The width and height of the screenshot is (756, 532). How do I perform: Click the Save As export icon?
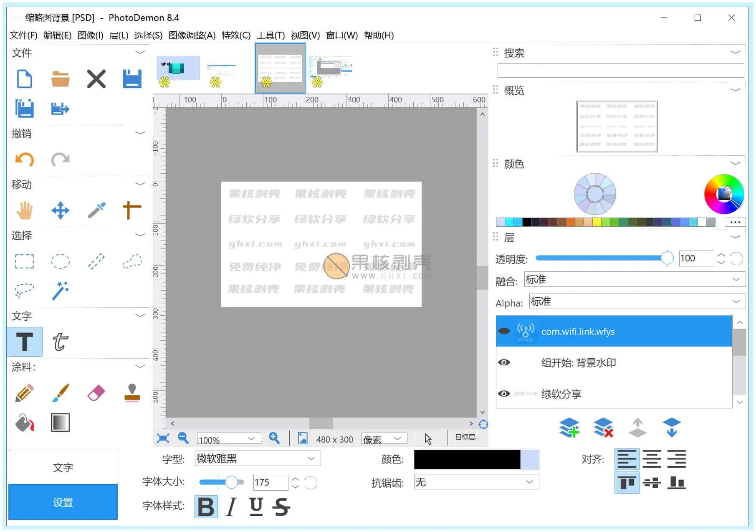pos(60,109)
